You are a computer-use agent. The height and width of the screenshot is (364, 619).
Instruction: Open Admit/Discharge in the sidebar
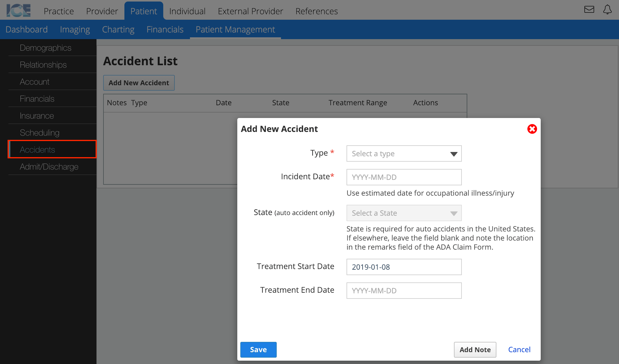(52, 167)
